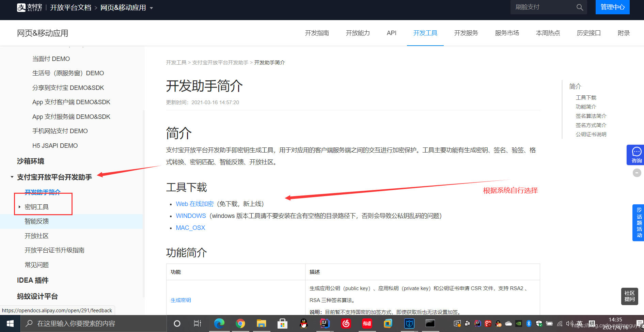Open Task View on the taskbar
Image resolution: width=644 pixels, height=332 pixels.
[x=198, y=323]
